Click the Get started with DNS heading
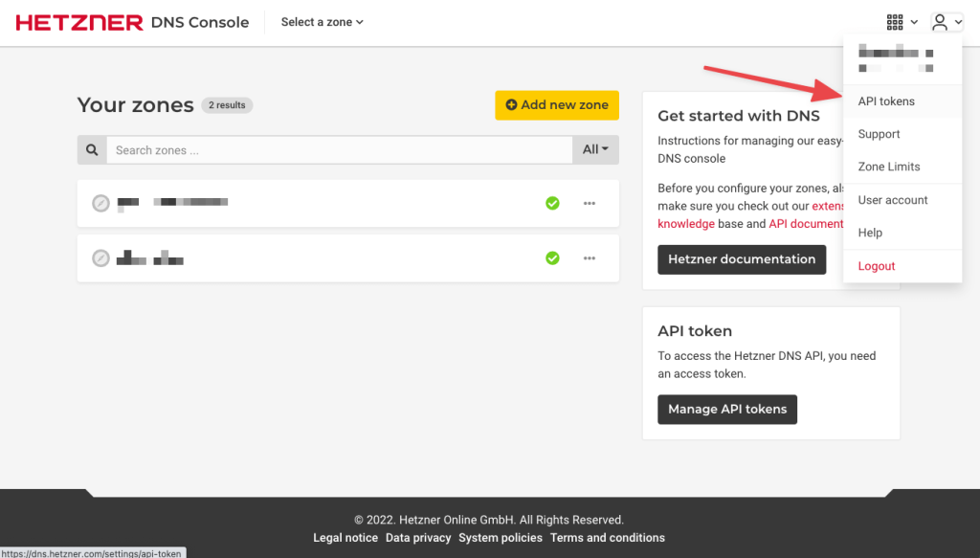Screen dimensions: 980x558 pos(739,116)
